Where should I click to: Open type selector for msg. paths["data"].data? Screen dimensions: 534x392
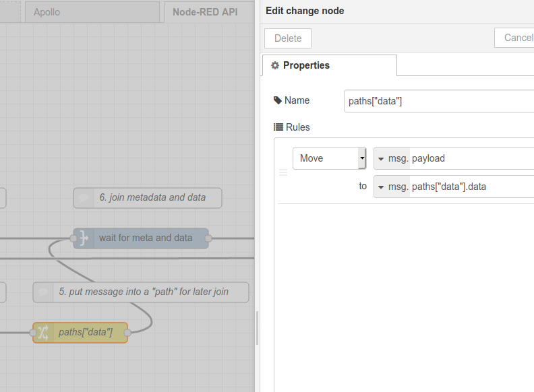392,187
